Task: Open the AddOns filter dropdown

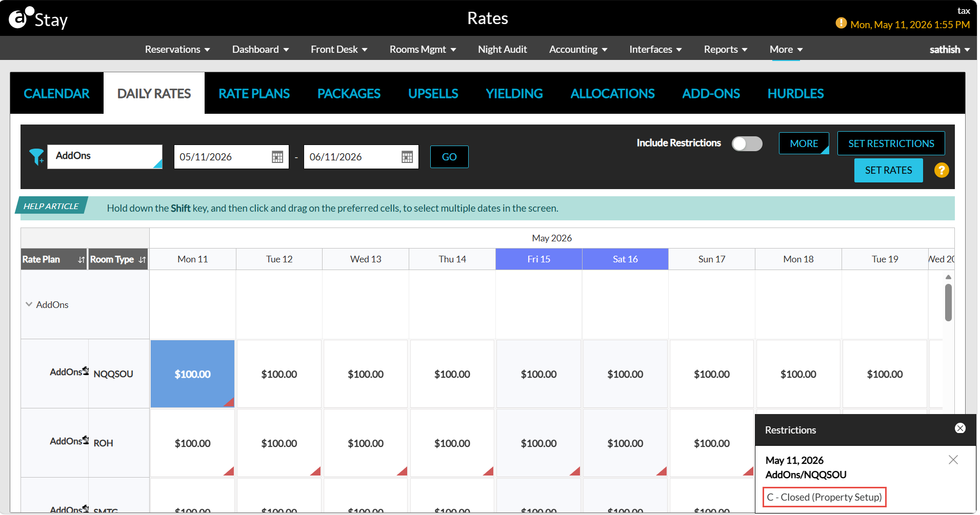Action: (105, 156)
